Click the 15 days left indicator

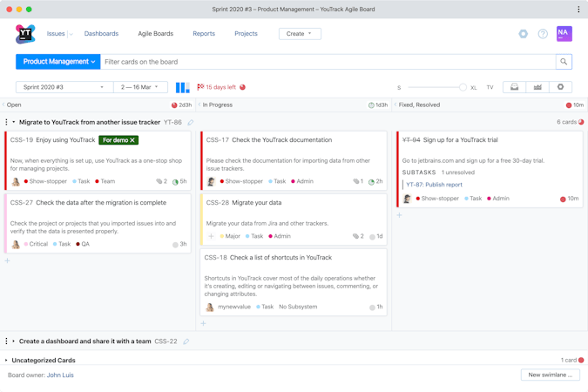coord(221,87)
